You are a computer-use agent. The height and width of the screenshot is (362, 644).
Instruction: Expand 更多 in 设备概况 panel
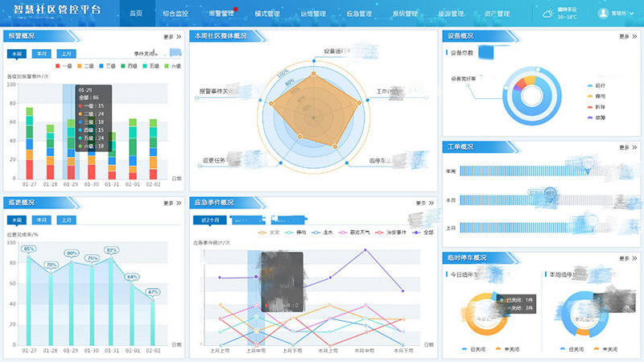pyautogui.click(x=628, y=36)
